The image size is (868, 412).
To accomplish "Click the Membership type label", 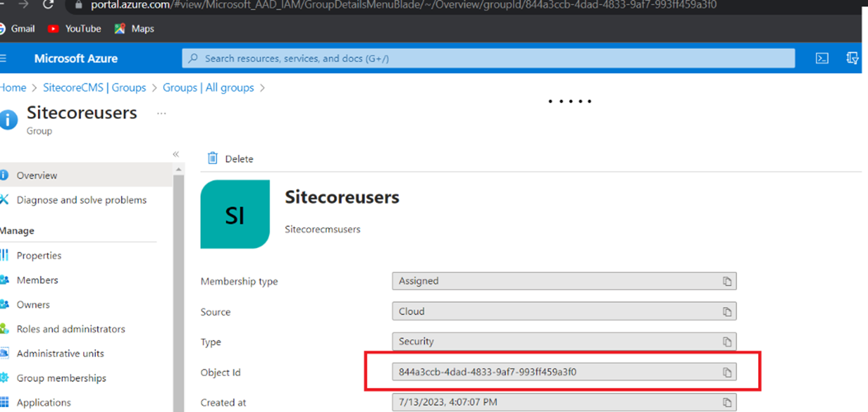I will click(239, 282).
